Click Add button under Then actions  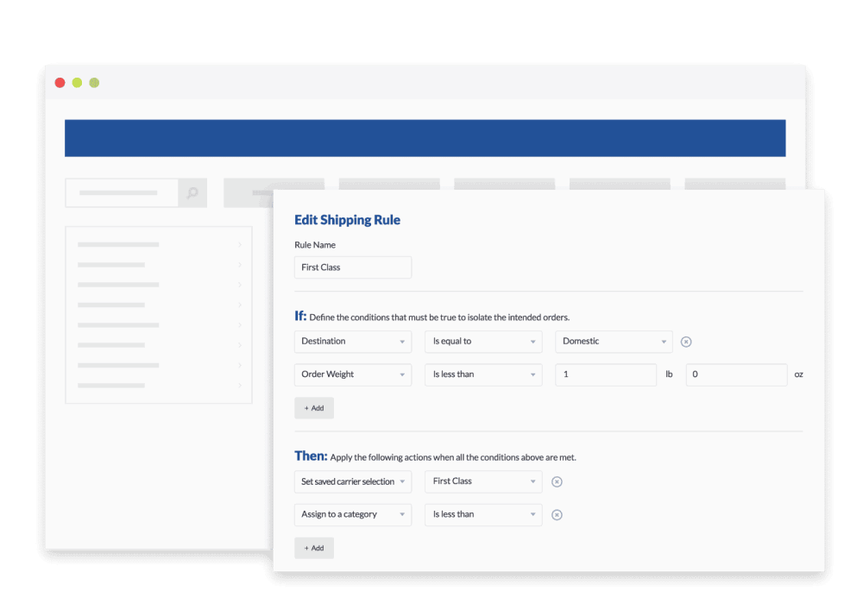point(314,549)
